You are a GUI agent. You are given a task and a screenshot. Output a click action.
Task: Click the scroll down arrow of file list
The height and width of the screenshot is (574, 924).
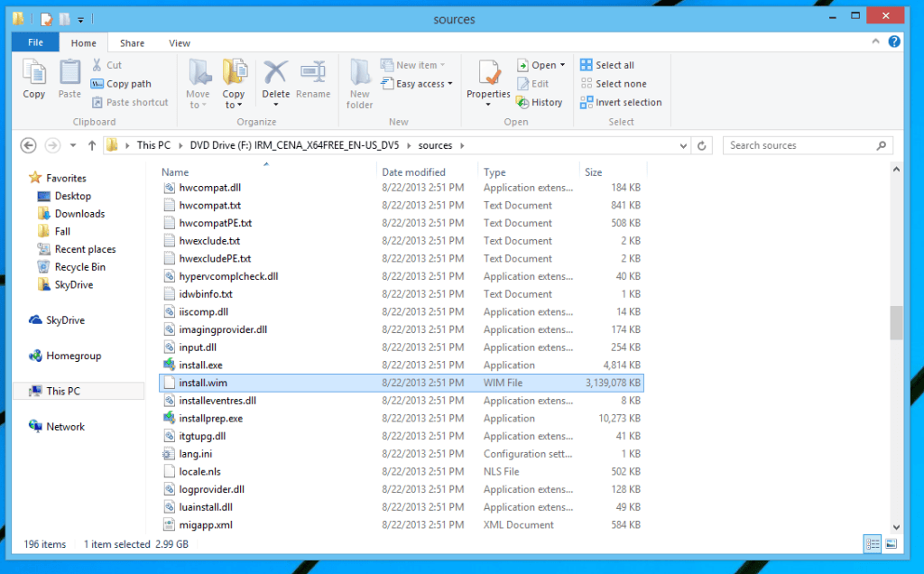point(896,527)
